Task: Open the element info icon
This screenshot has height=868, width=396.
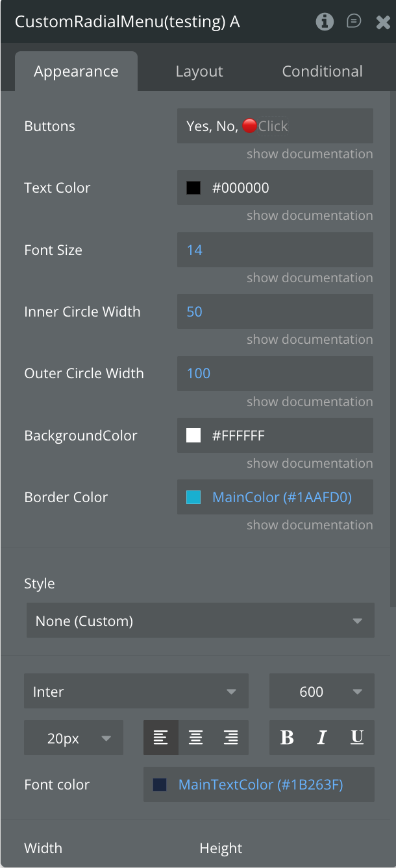Action: tap(325, 22)
